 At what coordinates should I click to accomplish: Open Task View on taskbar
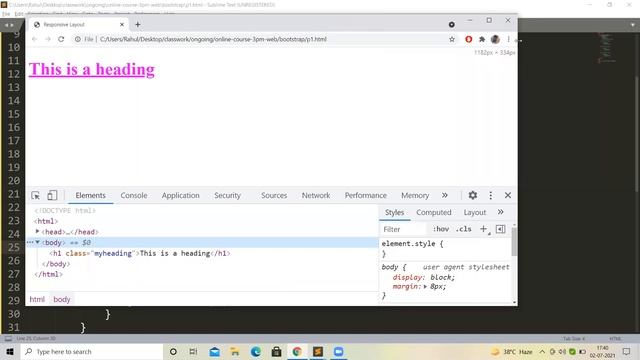[x=193, y=351]
